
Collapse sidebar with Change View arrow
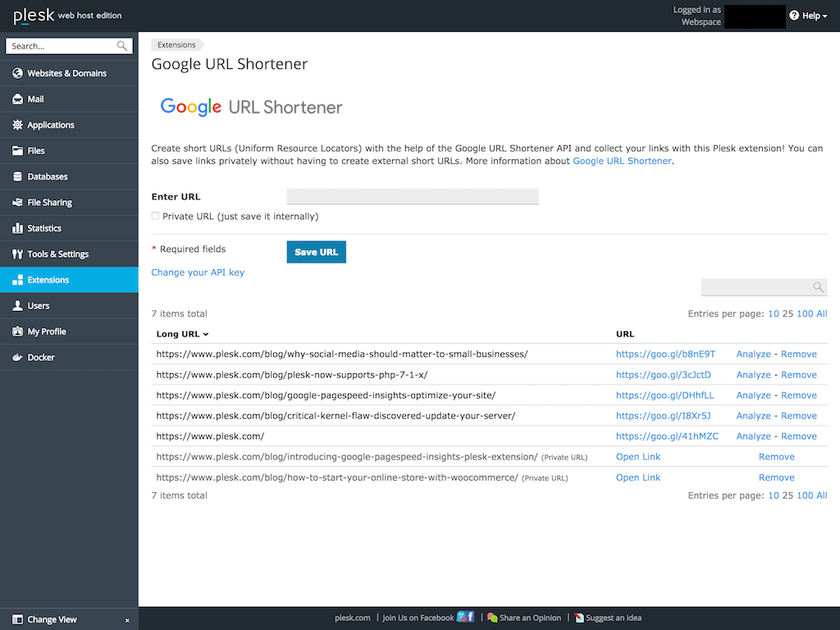click(x=127, y=620)
